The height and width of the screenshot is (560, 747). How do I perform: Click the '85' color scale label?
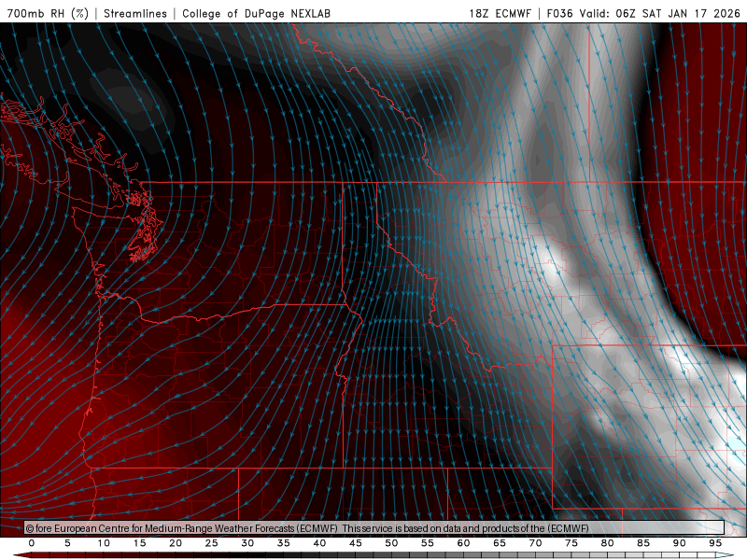click(x=643, y=543)
